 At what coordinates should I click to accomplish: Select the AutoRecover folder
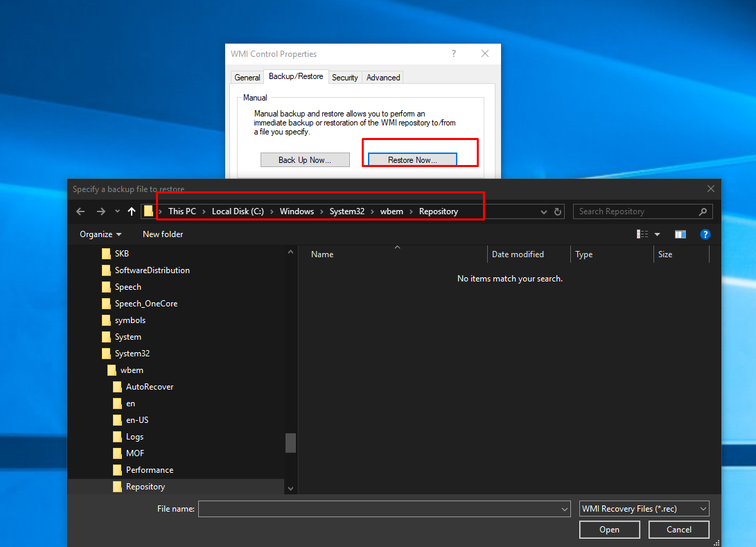coord(150,386)
